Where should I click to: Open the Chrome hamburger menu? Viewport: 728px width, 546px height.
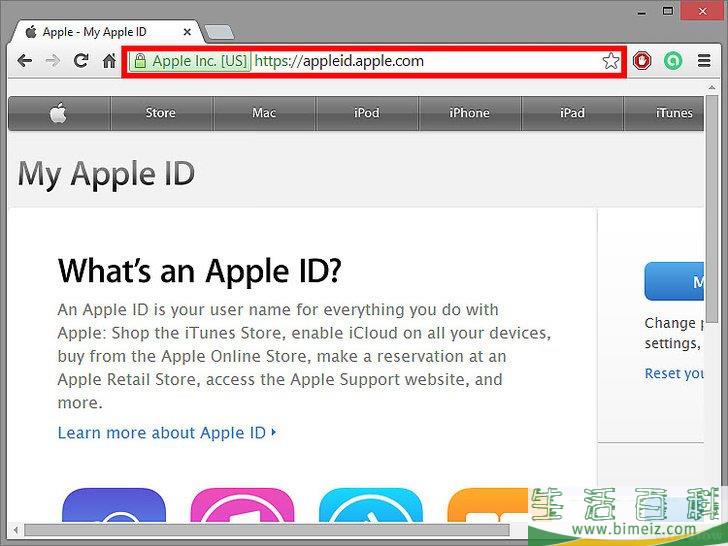click(704, 61)
